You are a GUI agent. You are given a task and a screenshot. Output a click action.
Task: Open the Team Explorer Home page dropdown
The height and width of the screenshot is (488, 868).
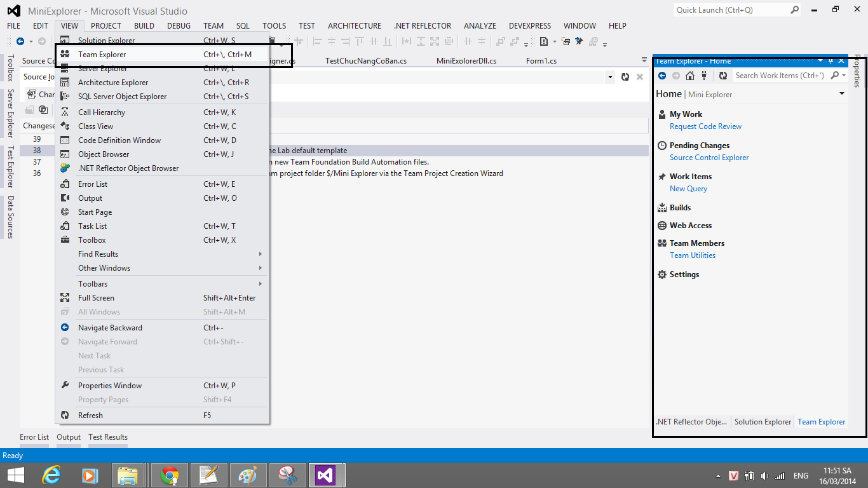tap(842, 94)
